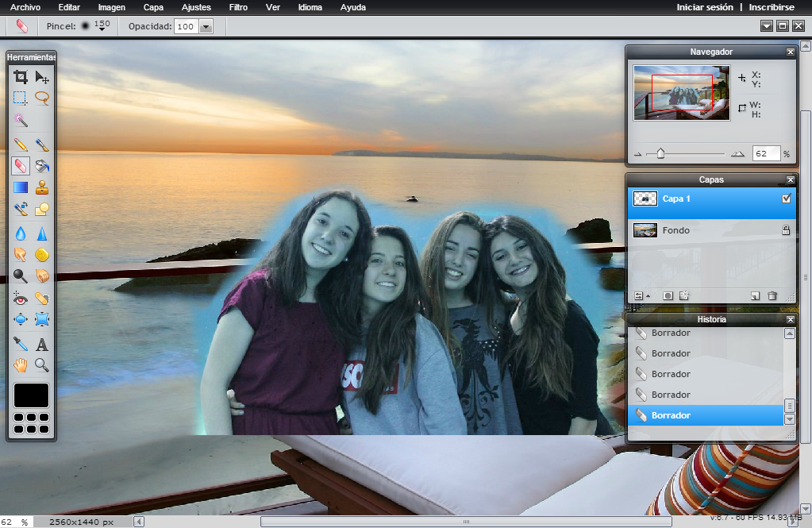The image size is (812, 528).
Task: Select the Bloat tool
Action: click(x=20, y=319)
